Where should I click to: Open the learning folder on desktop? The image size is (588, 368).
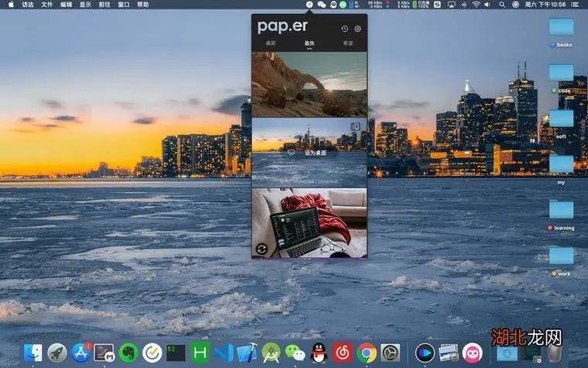click(x=562, y=210)
